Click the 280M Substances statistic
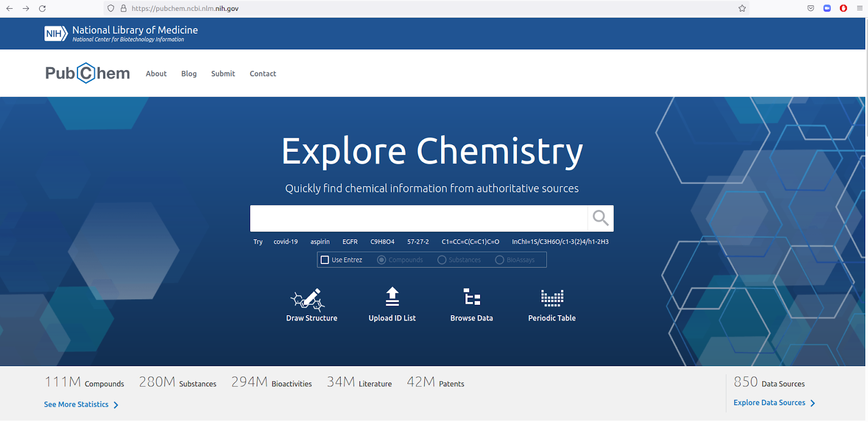This screenshot has height=422, width=868. click(x=177, y=382)
